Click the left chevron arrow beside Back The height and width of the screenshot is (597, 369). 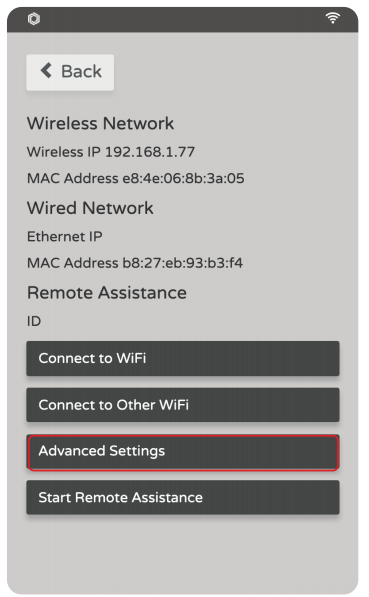pyautogui.click(x=46, y=71)
